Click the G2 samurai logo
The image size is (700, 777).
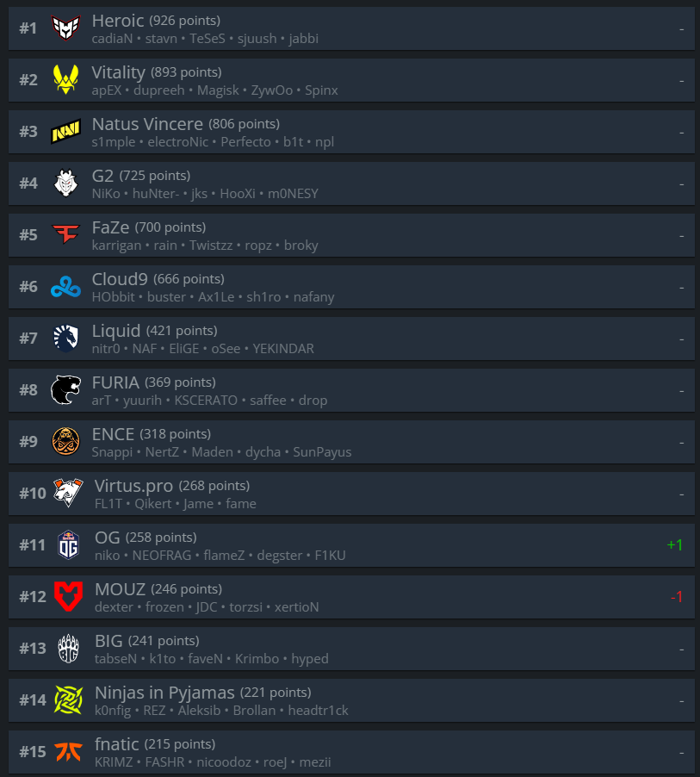click(66, 183)
